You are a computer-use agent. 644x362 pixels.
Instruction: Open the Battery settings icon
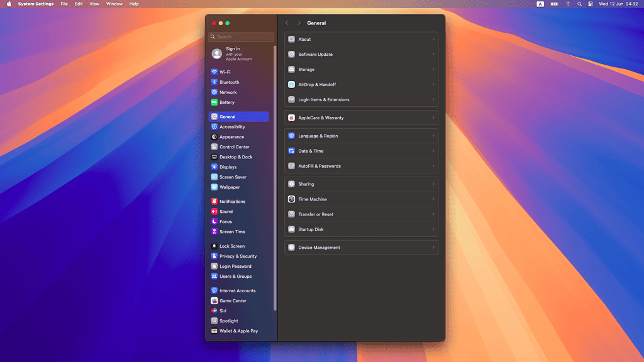[x=214, y=102]
